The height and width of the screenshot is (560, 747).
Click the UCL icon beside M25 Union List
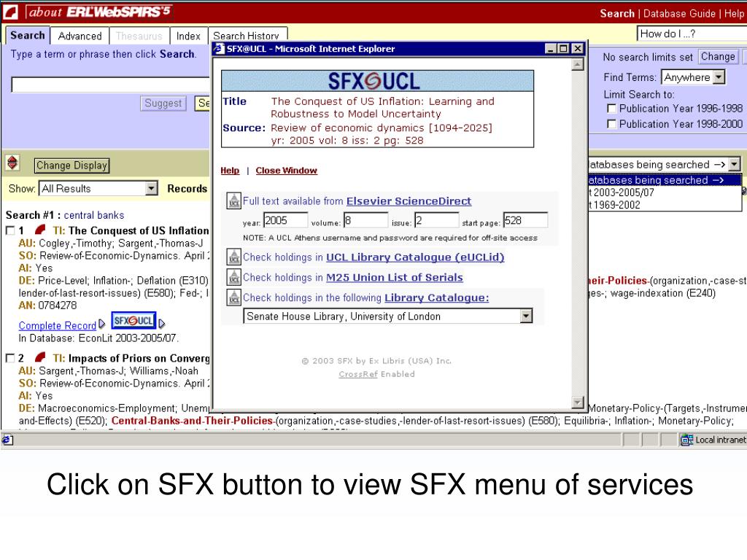click(234, 277)
